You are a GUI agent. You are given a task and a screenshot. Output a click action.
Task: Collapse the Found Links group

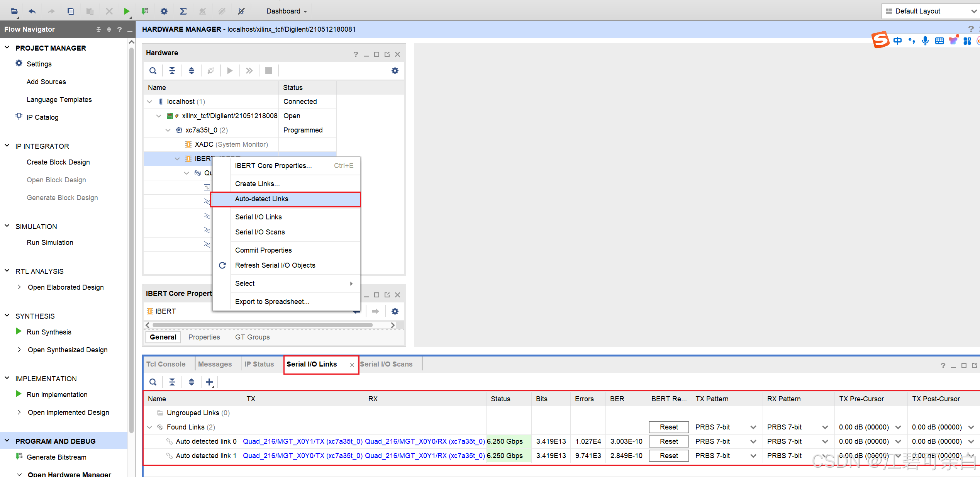point(150,427)
